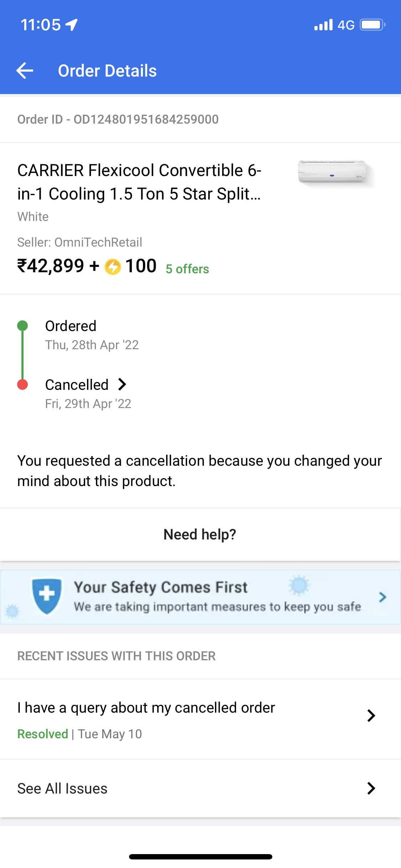Viewport: 401px width, 868px height.
Task: Click the safety shield icon
Action: pyautogui.click(x=47, y=596)
